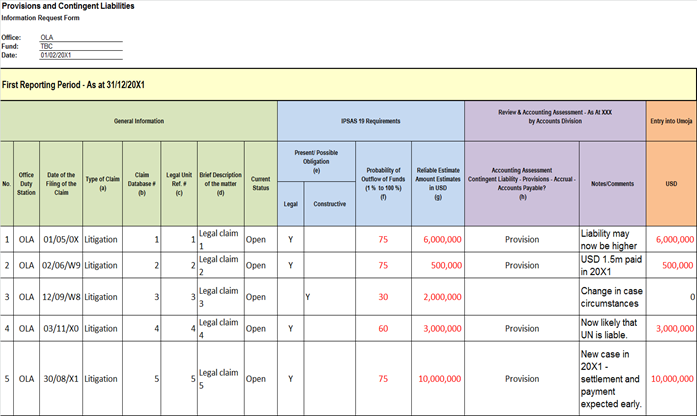697x416 pixels.
Task: Select the 'Liability may now be higher' note
Action: pyautogui.click(x=611, y=240)
